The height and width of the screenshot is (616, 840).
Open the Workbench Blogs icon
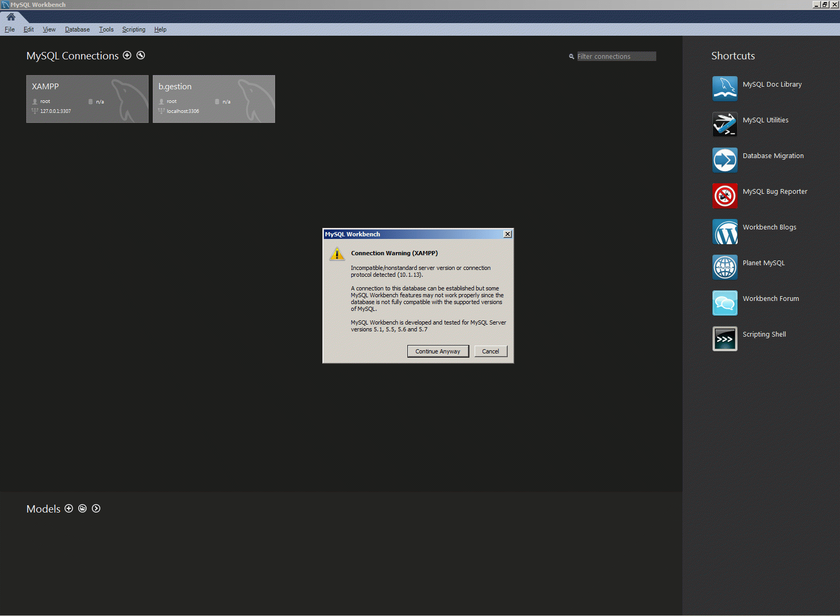(x=725, y=232)
